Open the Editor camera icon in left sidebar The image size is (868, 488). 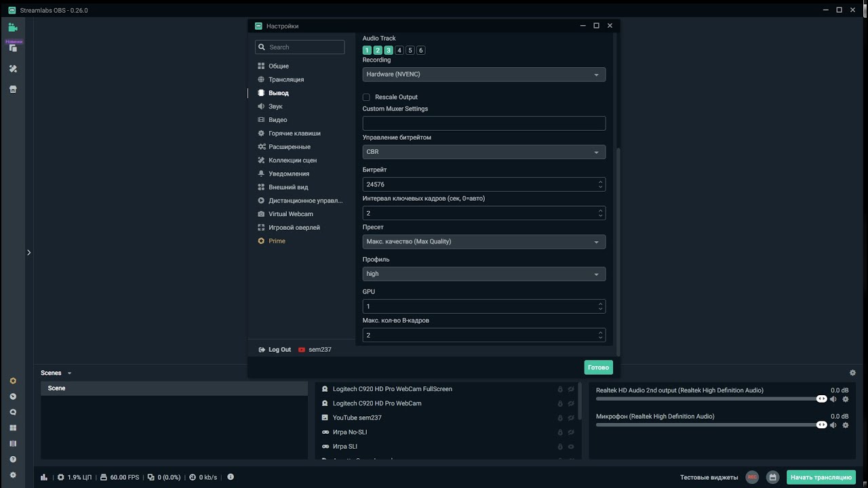[x=12, y=28]
